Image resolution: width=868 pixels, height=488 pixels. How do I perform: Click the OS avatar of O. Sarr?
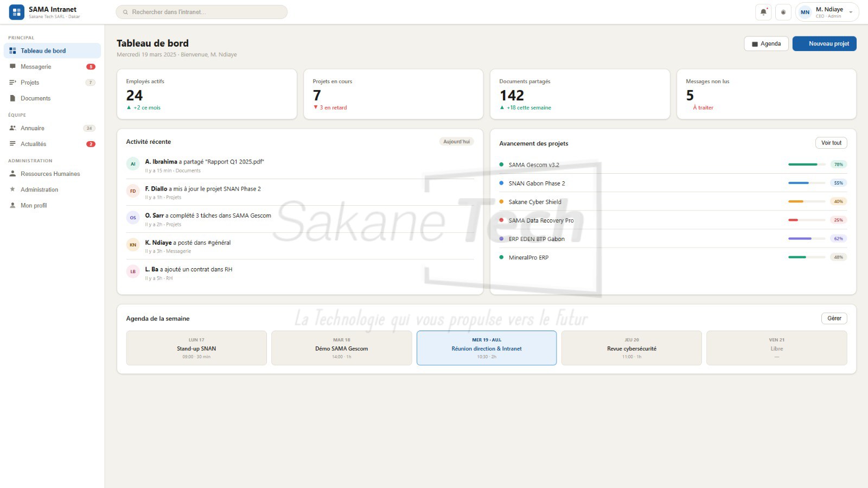[x=133, y=218]
